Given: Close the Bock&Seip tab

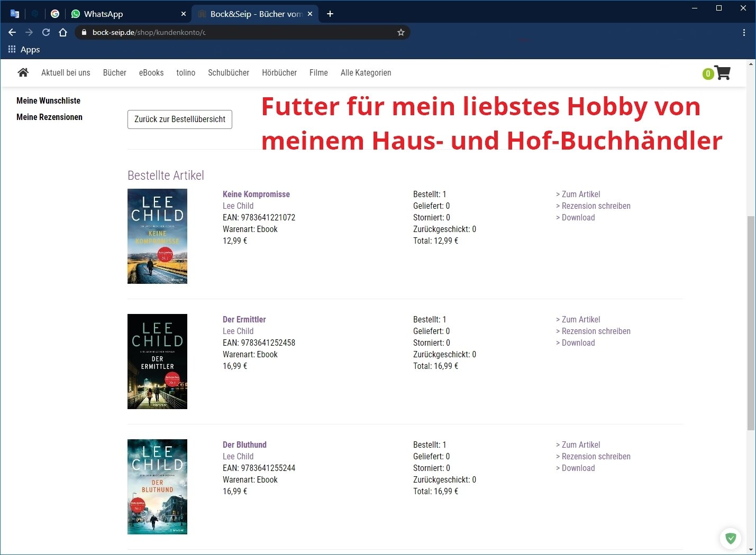Looking at the screenshot, I should point(310,14).
